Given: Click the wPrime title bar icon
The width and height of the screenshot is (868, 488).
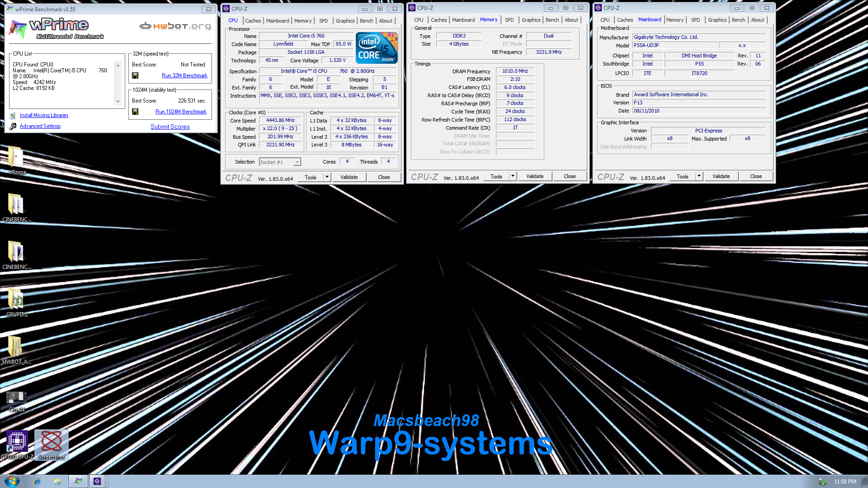Looking at the screenshot, I should [x=10, y=9].
